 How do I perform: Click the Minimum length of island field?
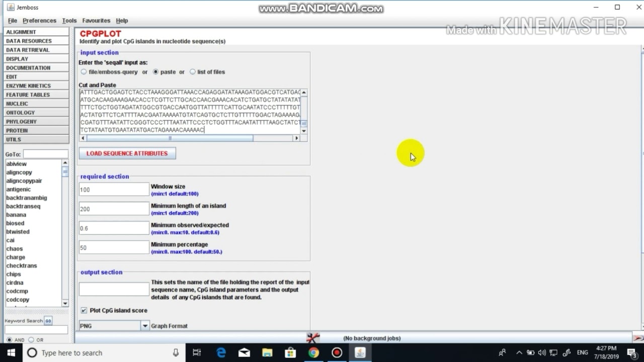tap(114, 209)
